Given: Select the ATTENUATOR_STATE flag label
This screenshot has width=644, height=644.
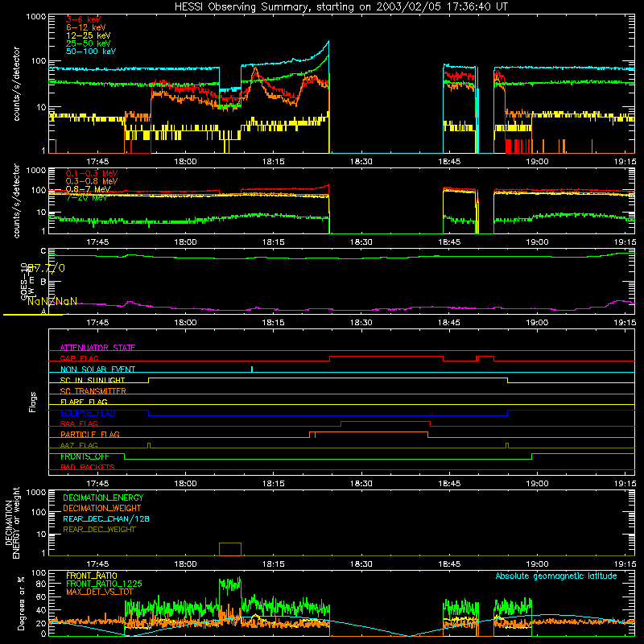Looking at the screenshot, I should click(97, 348).
